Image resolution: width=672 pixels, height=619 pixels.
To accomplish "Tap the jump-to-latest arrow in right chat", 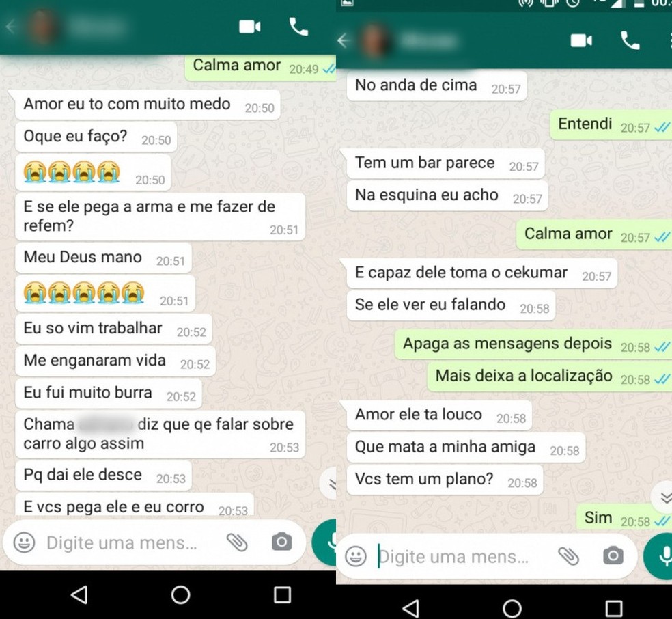I will (662, 498).
